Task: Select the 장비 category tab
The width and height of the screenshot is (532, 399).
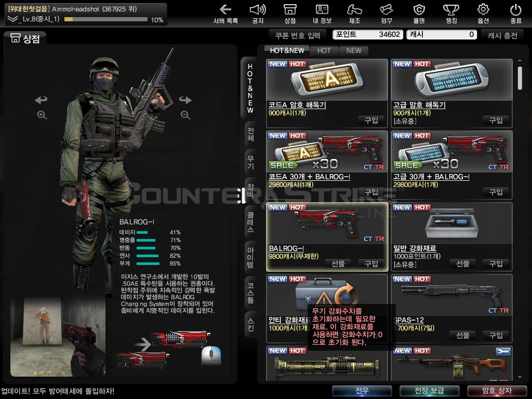Action: [x=251, y=190]
